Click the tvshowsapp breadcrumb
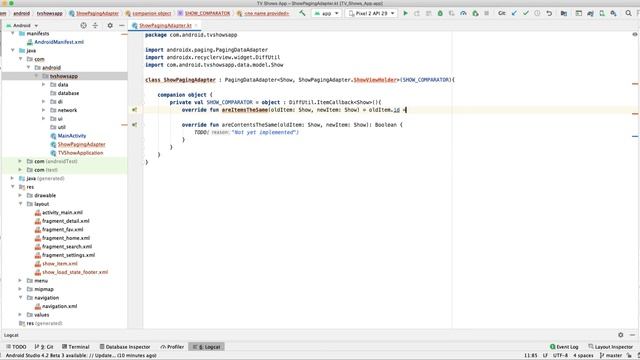 49,13
